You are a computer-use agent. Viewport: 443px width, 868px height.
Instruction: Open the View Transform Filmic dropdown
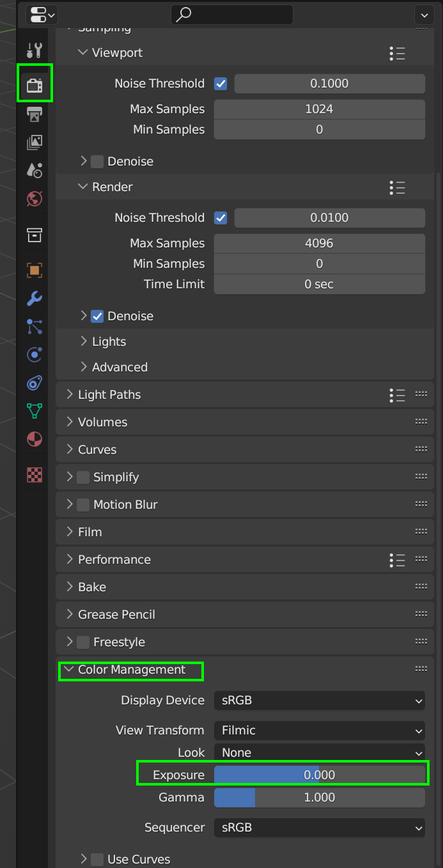pos(319,730)
